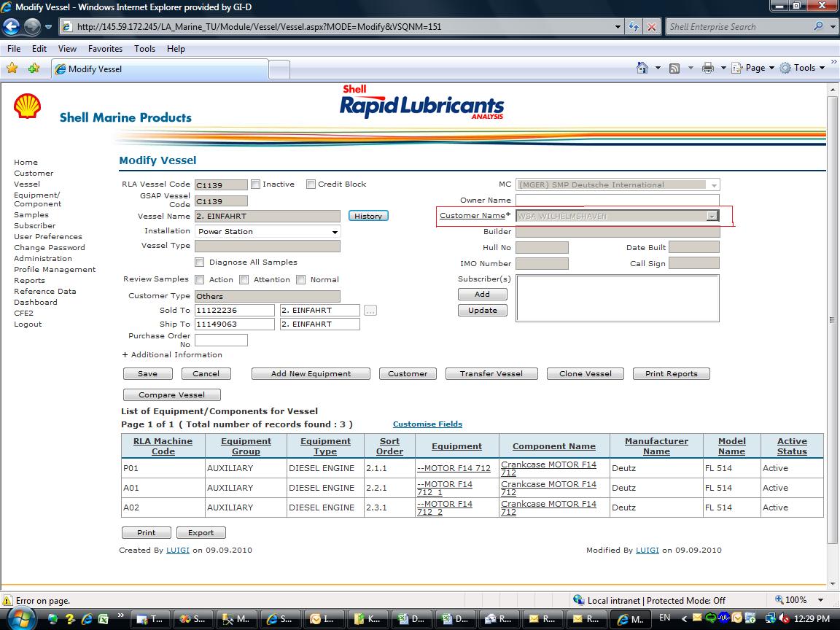Click the zoom level 100% magnifier icon

pos(779,600)
